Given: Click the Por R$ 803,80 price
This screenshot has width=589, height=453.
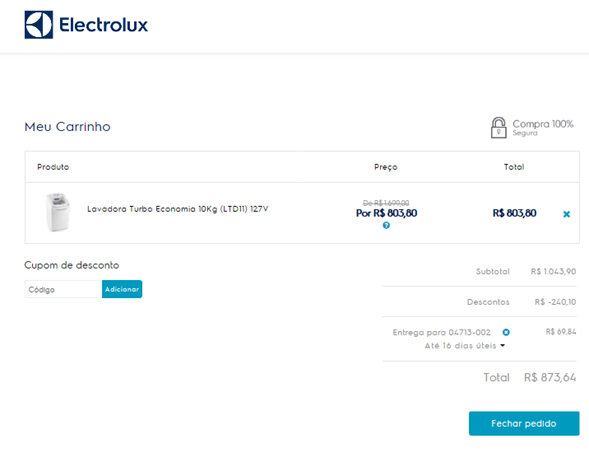Looking at the screenshot, I should coord(387,213).
